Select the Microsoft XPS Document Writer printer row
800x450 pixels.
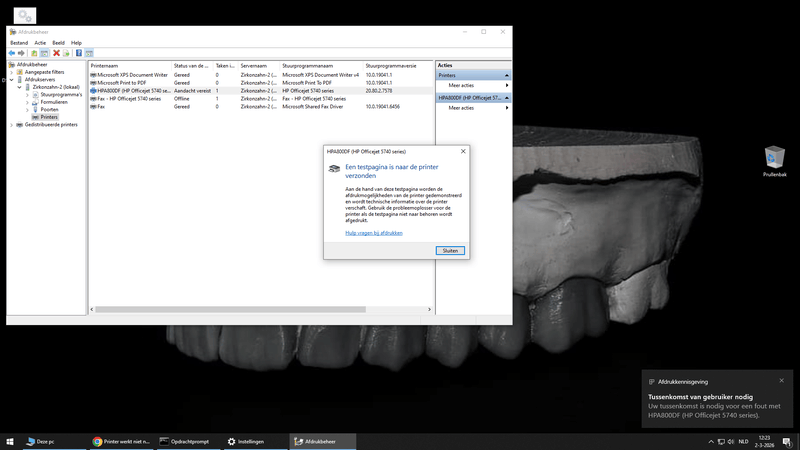(261, 75)
